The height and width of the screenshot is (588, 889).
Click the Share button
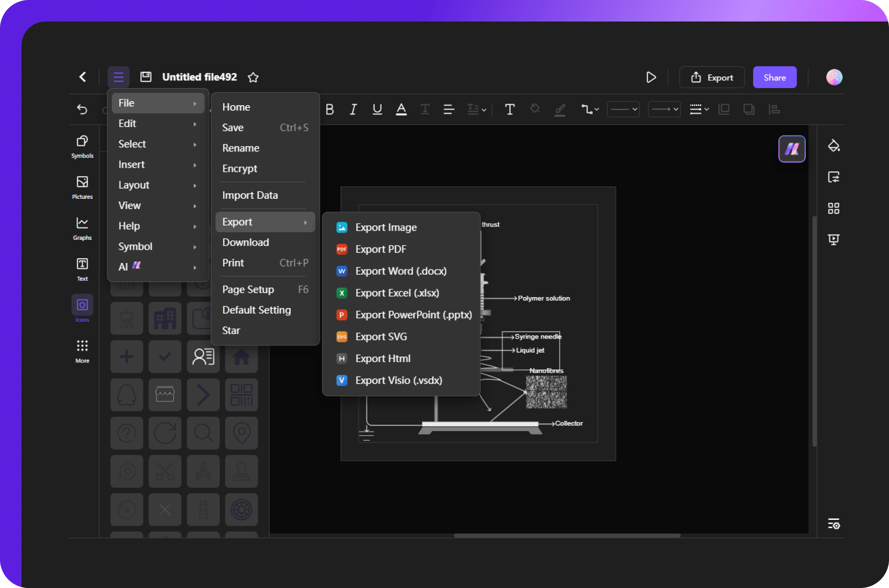(774, 77)
